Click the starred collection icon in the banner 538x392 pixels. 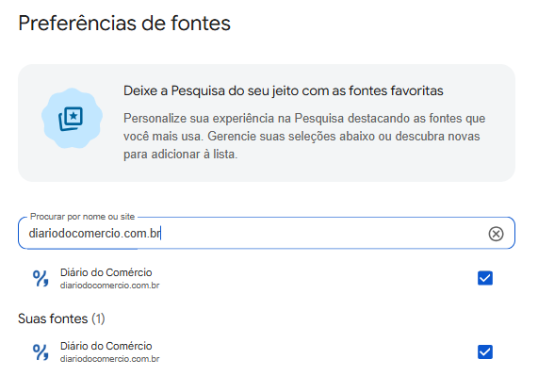coord(71,119)
